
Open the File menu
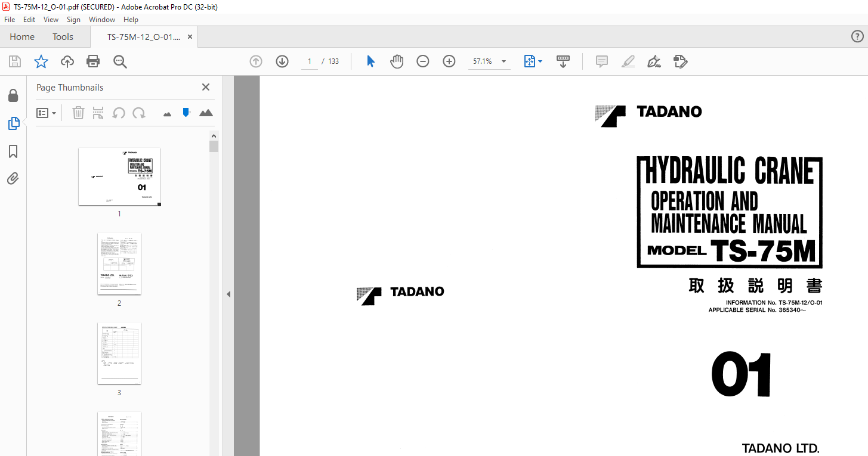pyautogui.click(x=10, y=20)
